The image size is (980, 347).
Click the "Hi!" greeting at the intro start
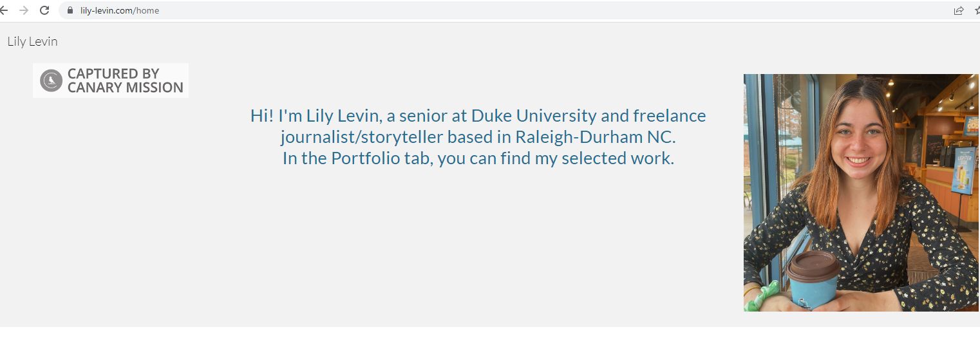pos(262,116)
